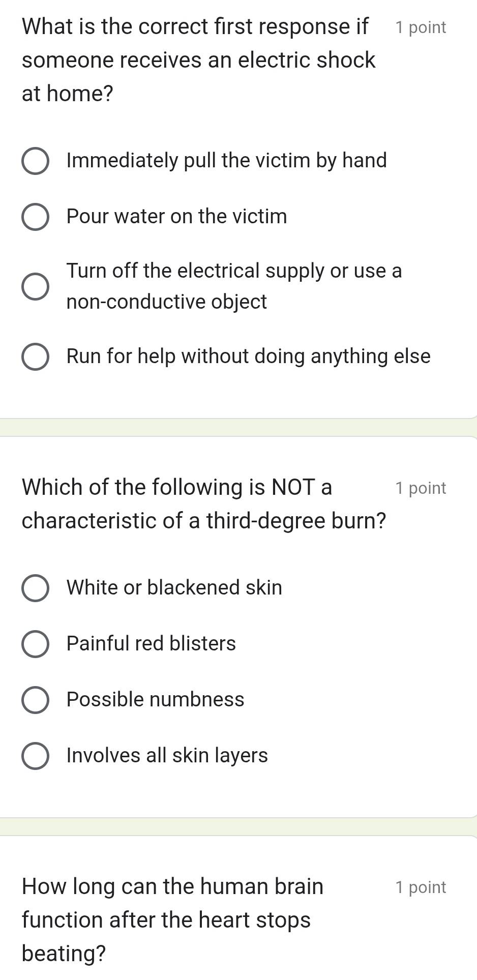Viewport: 477px width, 980px height.
Task: Click the 'Pour water on the victim' option text
Action: [x=177, y=217]
